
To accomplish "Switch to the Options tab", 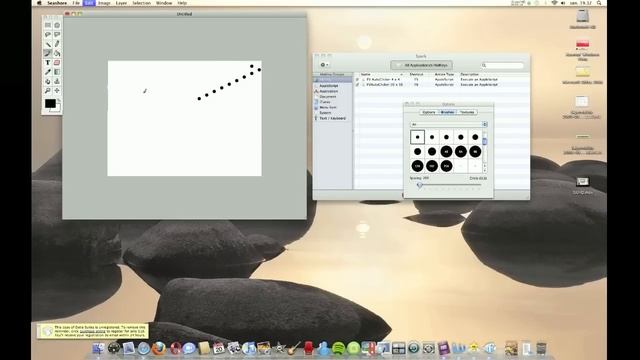I will pos(429,112).
